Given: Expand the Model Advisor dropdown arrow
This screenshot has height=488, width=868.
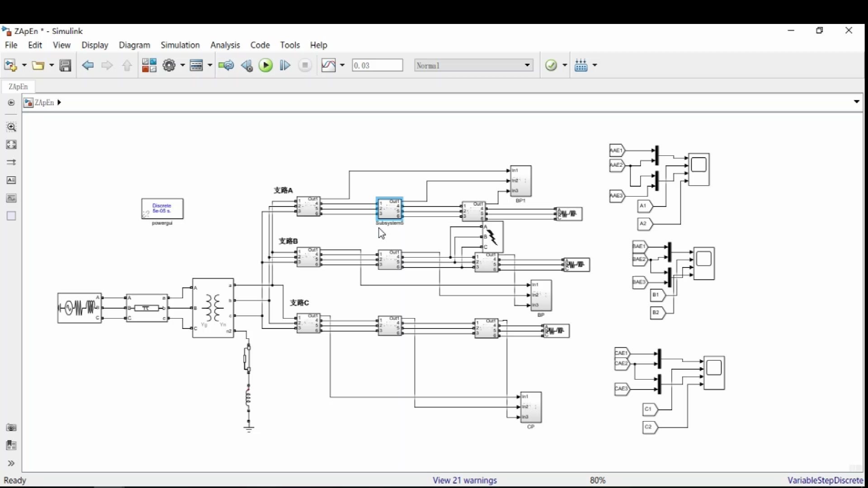Looking at the screenshot, I should click(x=565, y=66).
